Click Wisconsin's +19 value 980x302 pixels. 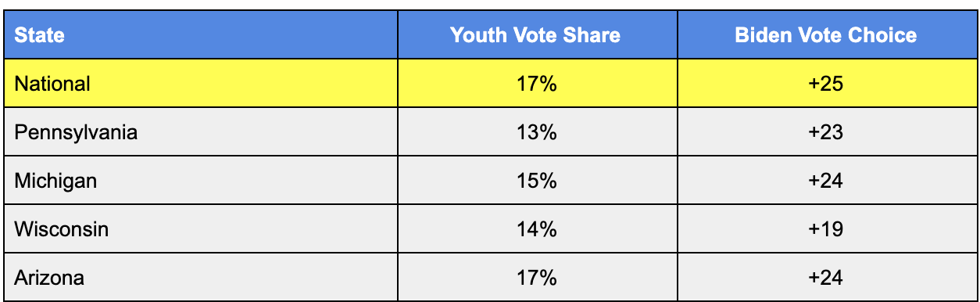[826, 229]
